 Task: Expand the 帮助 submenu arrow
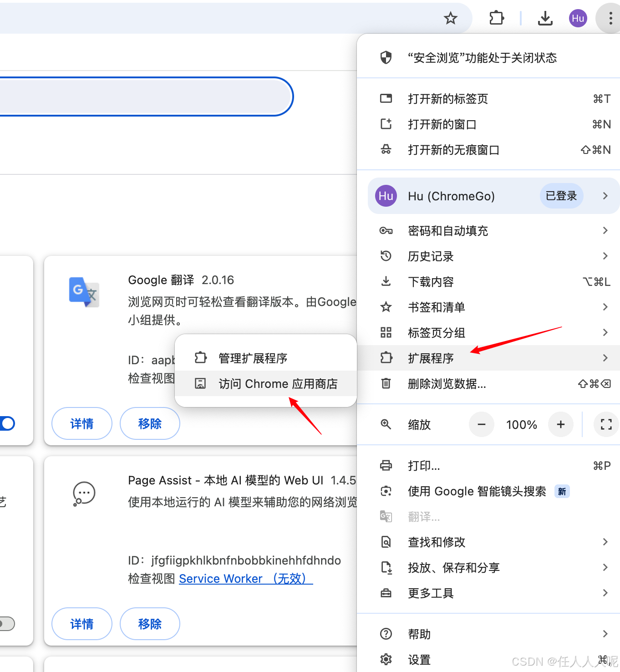[x=605, y=634]
